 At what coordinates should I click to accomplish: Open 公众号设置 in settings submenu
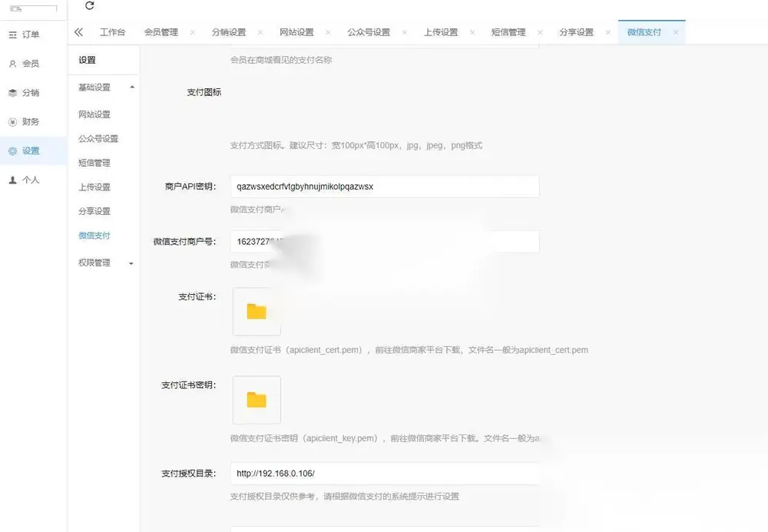98,138
